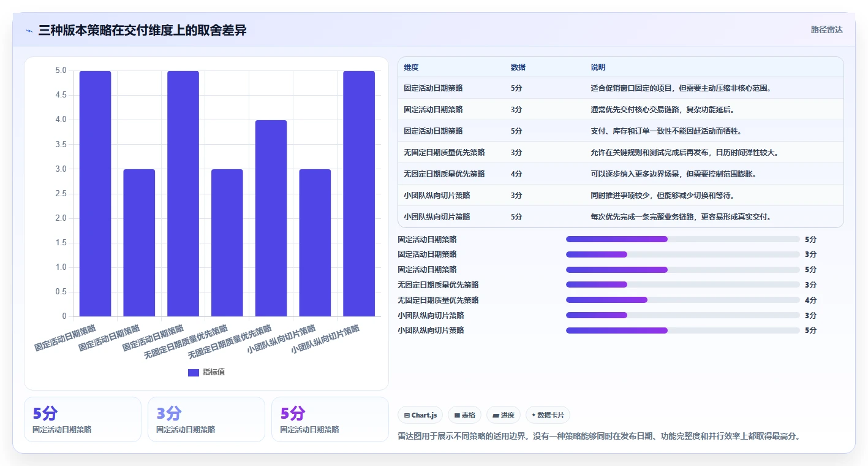Click the header icon beside the title
This screenshot has height=466, width=868.
(x=29, y=31)
